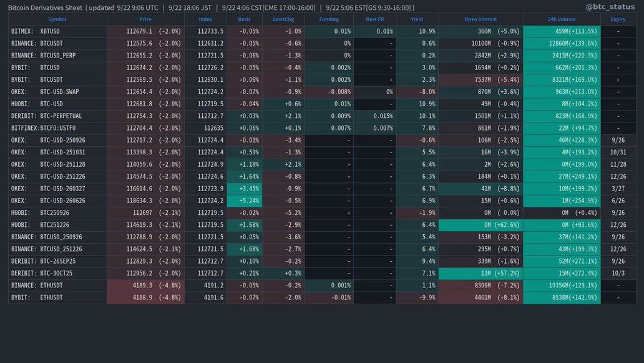The width and height of the screenshot is (644, 363).
Task: Select the HUOBI: BTC-USD symbol cell
Action: click(x=57, y=104)
